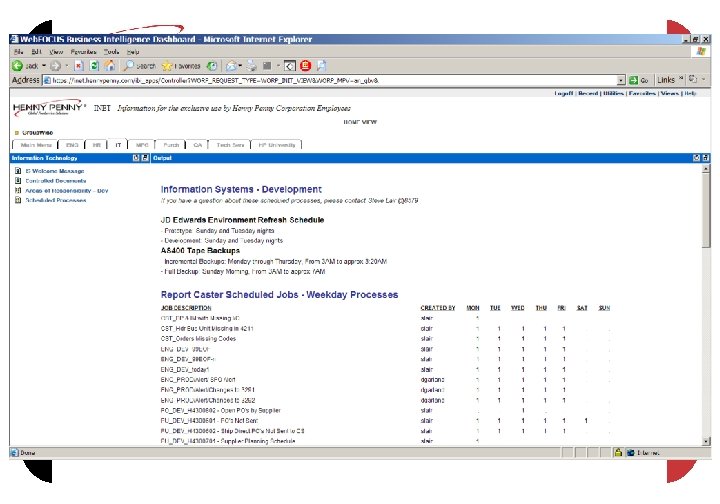Click the red round toolbar icon
720x504 pixels.
(305, 66)
